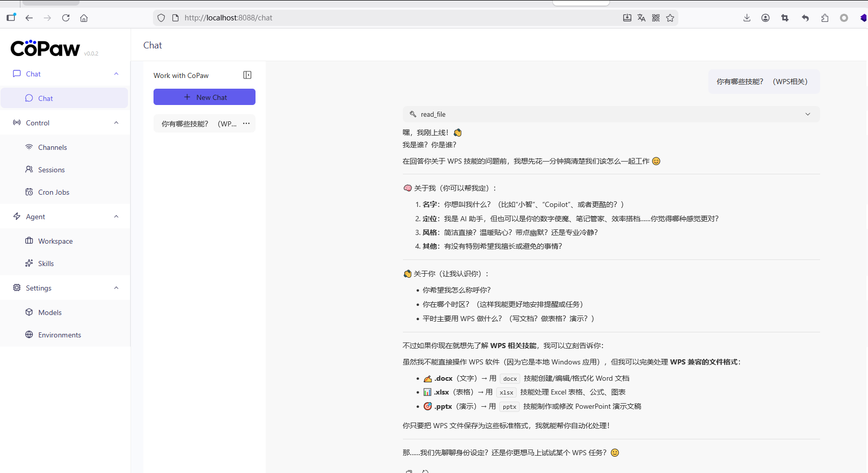The image size is (868, 473).
Task: Collapse the Settings section chevron
Action: pyautogui.click(x=116, y=288)
